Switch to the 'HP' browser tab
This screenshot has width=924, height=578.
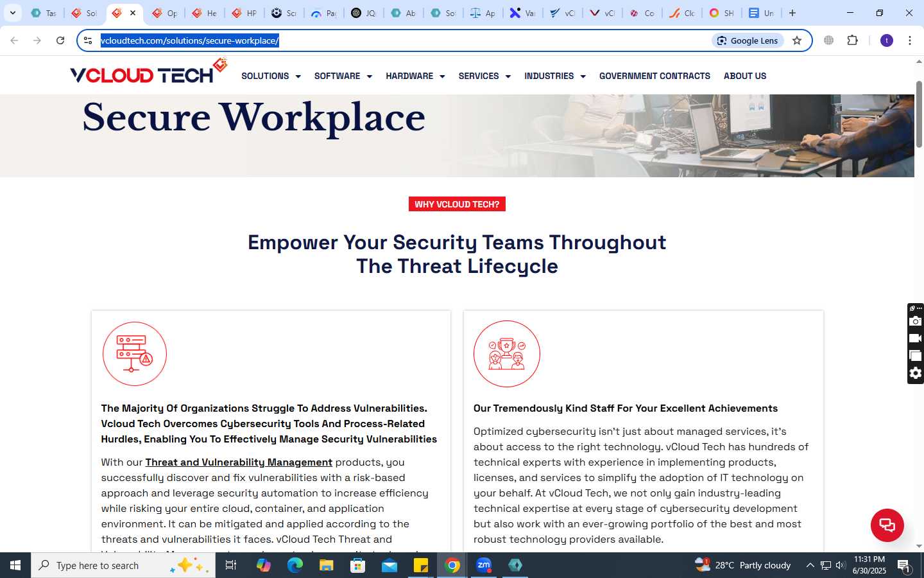click(244, 13)
